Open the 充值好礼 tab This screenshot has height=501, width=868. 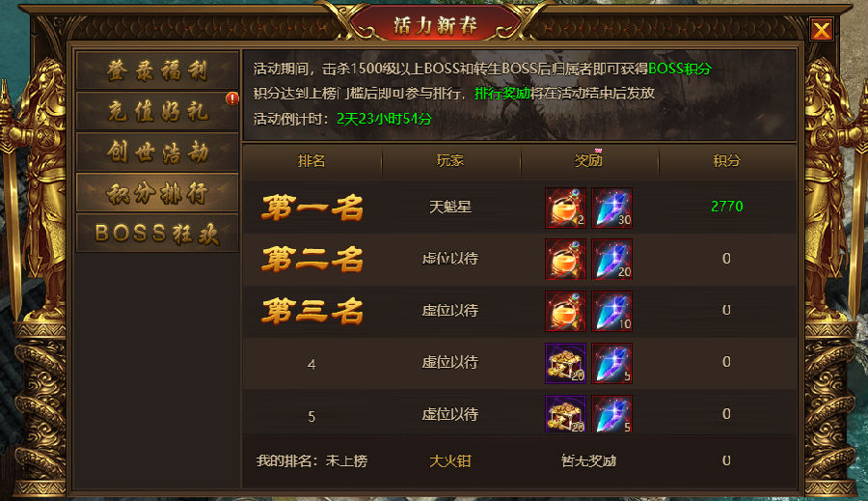click(157, 111)
